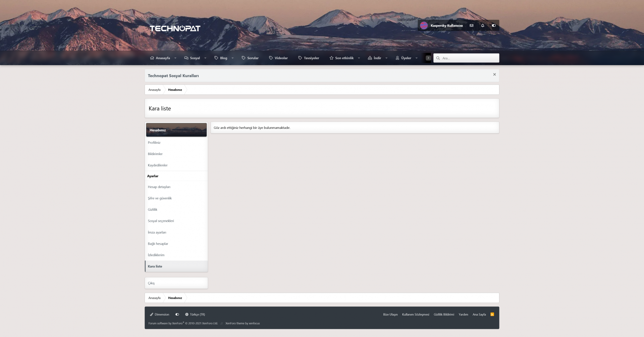The image size is (644, 337).
Task: Click Çıkış to log out
Action: click(x=176, y=283)
